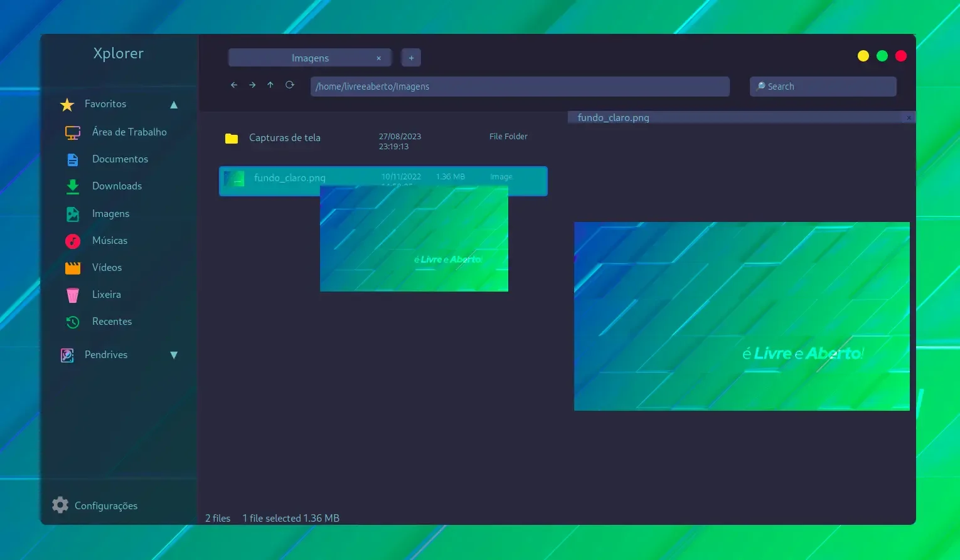Go forward with the right arrow icon
Image resolution: width=960 pixels, height=560 pixels.
click(x=252, y=85)
